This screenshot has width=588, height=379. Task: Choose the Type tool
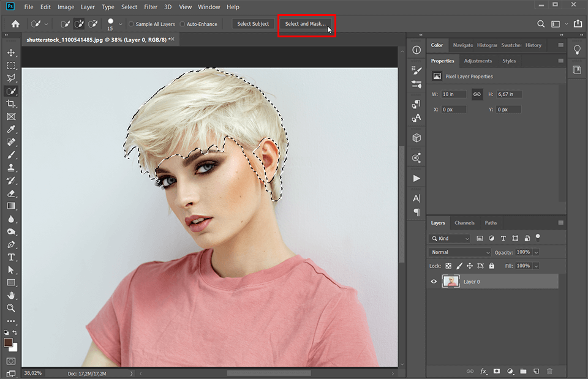coord(11,257)
